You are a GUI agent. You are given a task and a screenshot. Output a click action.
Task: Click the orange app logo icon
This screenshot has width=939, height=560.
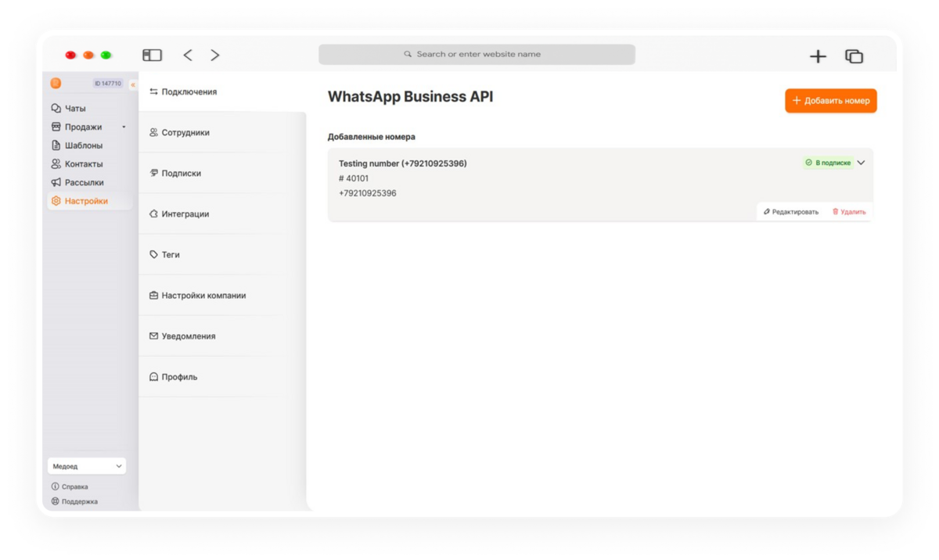click(56, 83)
